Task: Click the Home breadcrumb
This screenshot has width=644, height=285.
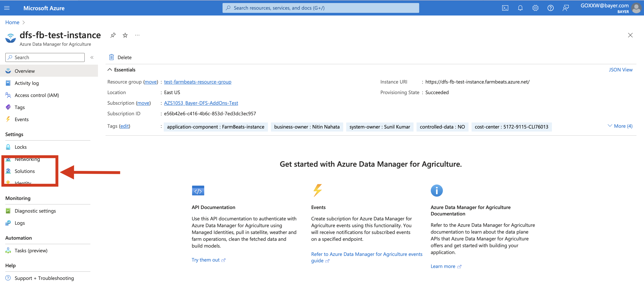Action: 12,22
